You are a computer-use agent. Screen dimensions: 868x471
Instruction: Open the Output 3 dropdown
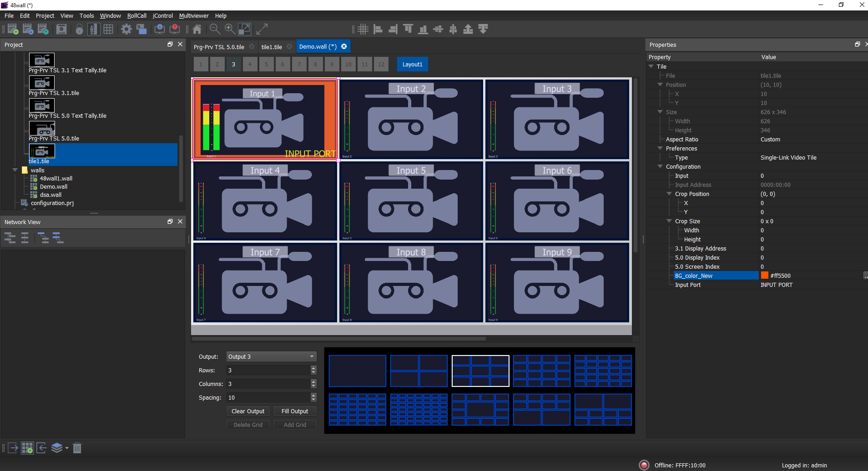coord(271,356)
